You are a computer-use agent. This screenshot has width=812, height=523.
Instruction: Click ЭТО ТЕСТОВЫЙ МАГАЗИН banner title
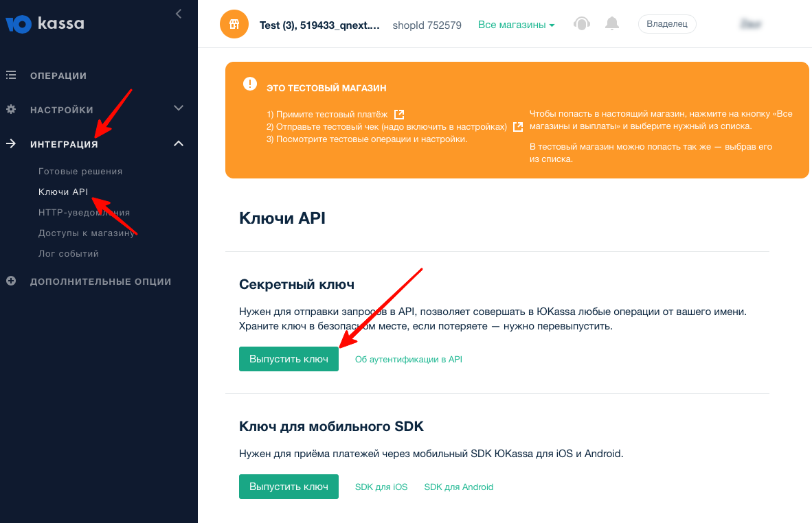(x=326, y=89)
